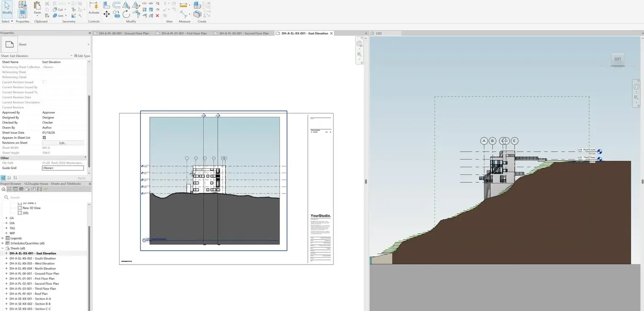This screenshot has width=644, height=311.
Task: Expand the Legends node
Action: pyautogui.click(x=3, y=238)
